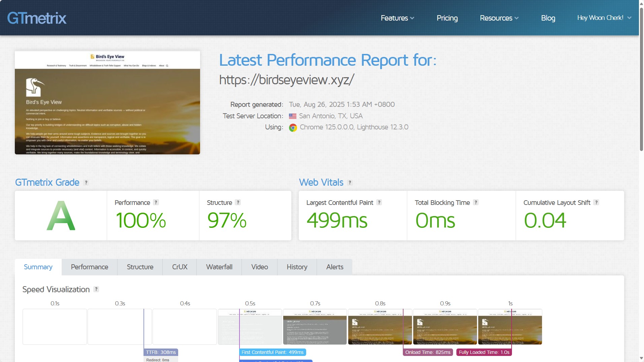
Task: Open the birdseyeview.xyz URL link
Action: click(287, 80)
